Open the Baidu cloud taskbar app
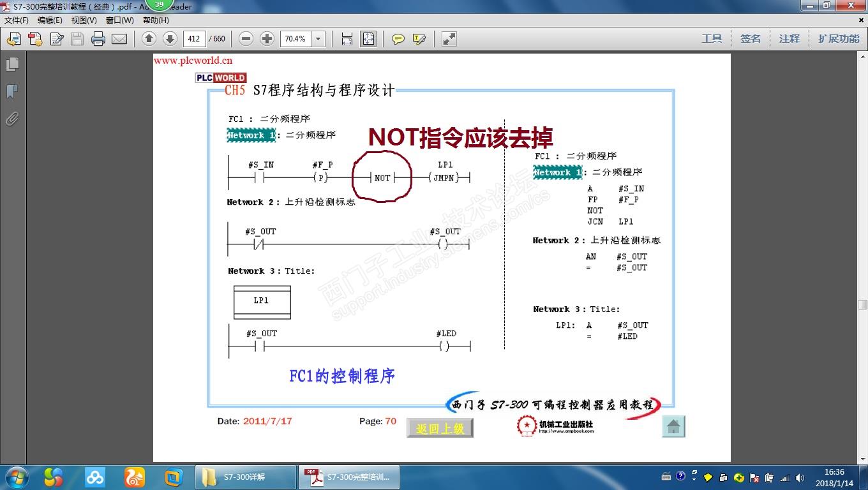This screenshot has height=490, width=868. [x=95, y=477]
